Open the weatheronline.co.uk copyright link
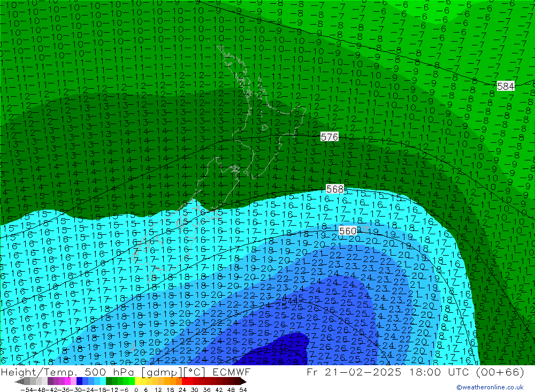 pyautogui.click(x=490, y=387)
